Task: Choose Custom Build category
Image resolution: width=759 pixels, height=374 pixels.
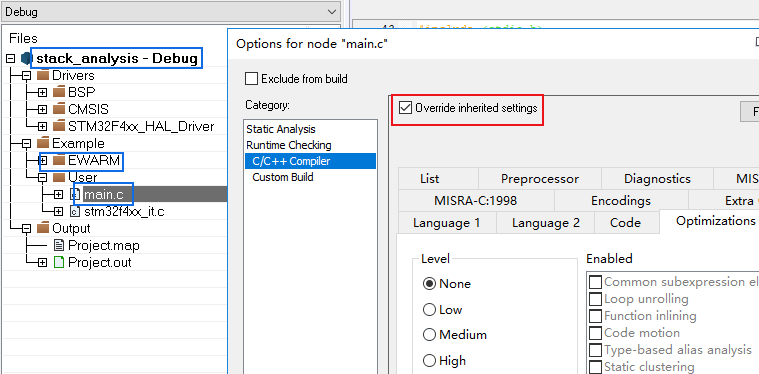Action: (283, 177)
